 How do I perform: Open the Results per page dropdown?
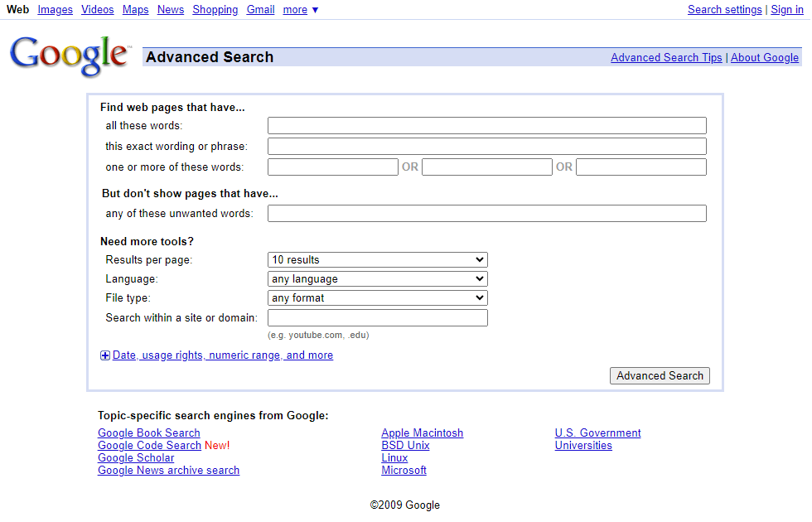378,259
